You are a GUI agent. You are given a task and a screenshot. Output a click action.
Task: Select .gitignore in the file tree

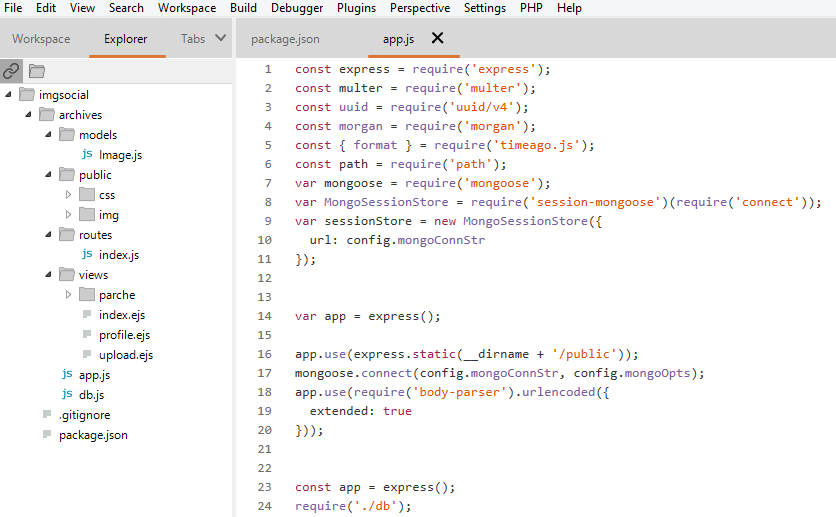click(x=84, y=415)
